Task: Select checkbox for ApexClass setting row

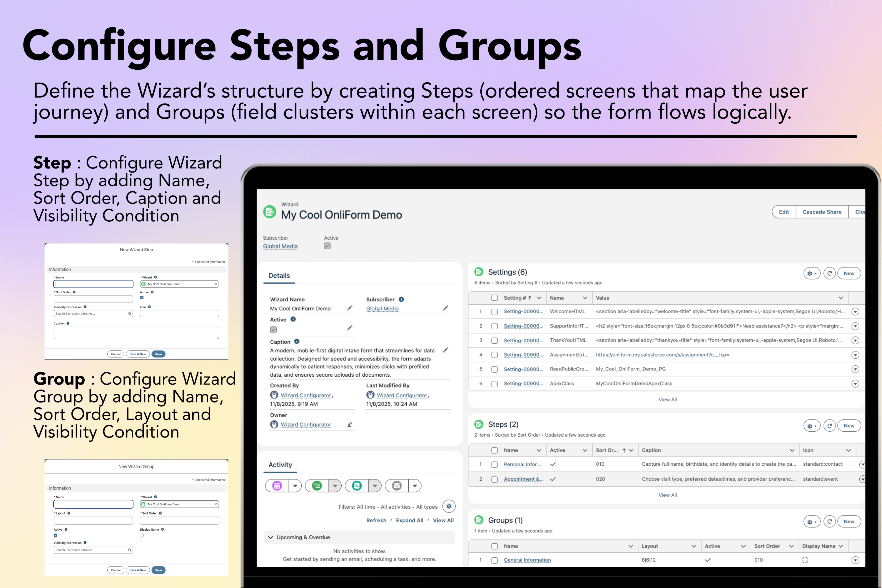Action: 495,384
